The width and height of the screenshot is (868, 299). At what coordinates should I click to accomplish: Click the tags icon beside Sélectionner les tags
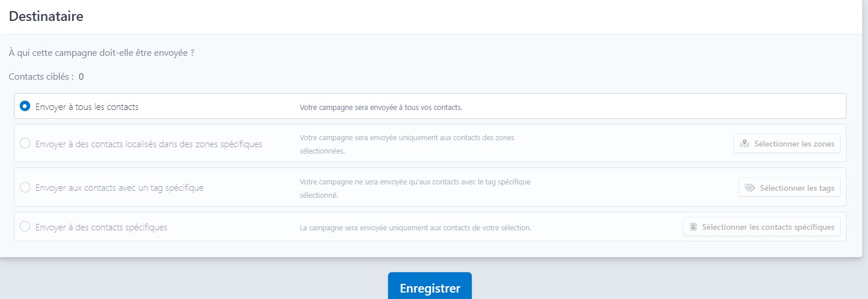pos(749,188)
